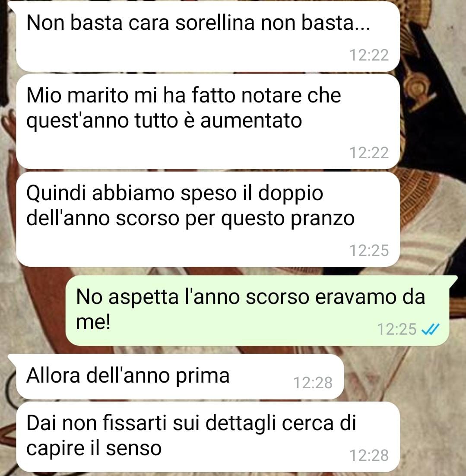
Task: Click the word 'aumentato' in second message
Action: 251,121
